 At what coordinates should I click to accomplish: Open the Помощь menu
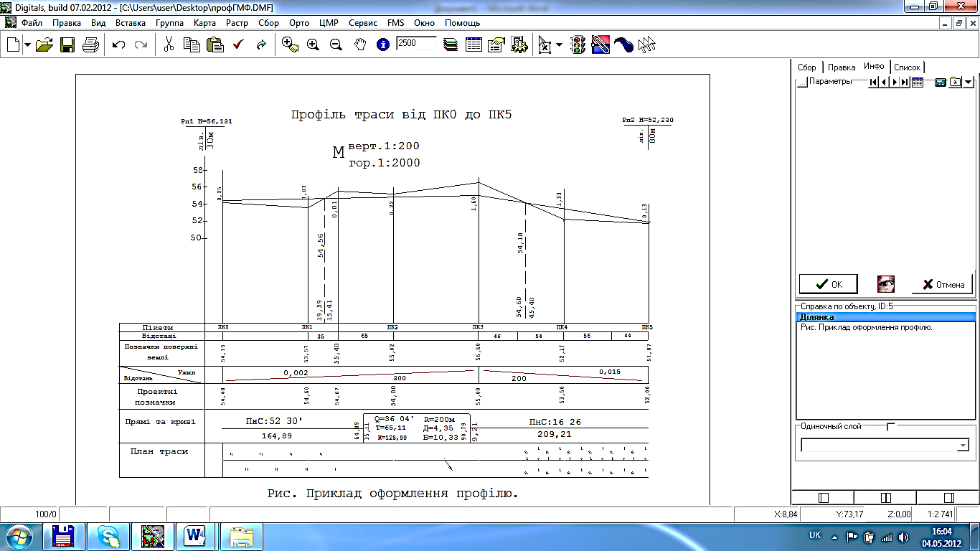tap(462, 23)
